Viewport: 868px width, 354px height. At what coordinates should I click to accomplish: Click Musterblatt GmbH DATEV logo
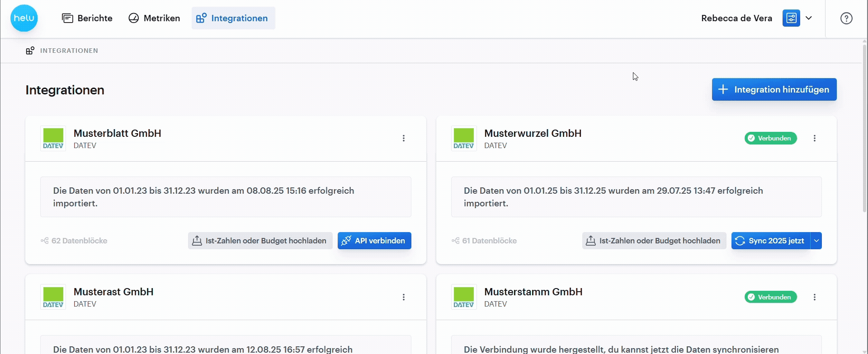point(53,138)
